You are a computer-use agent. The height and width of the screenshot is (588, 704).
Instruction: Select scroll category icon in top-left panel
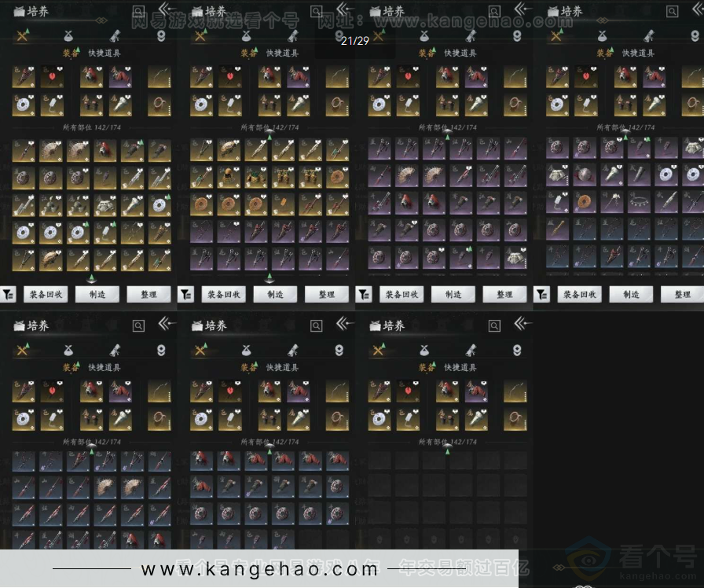[x=115, y=35]
